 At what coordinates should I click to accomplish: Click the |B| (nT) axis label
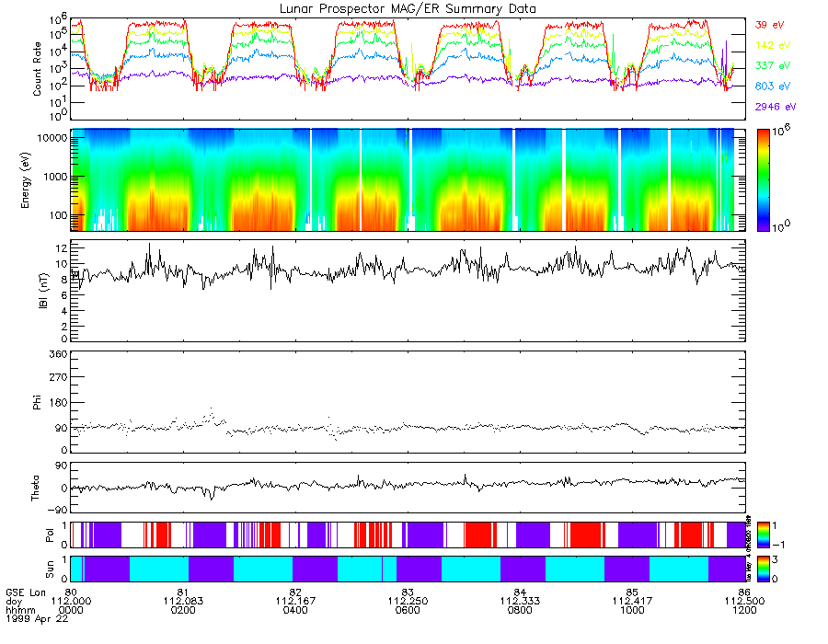pyautogui.click(x=42, y=291)
